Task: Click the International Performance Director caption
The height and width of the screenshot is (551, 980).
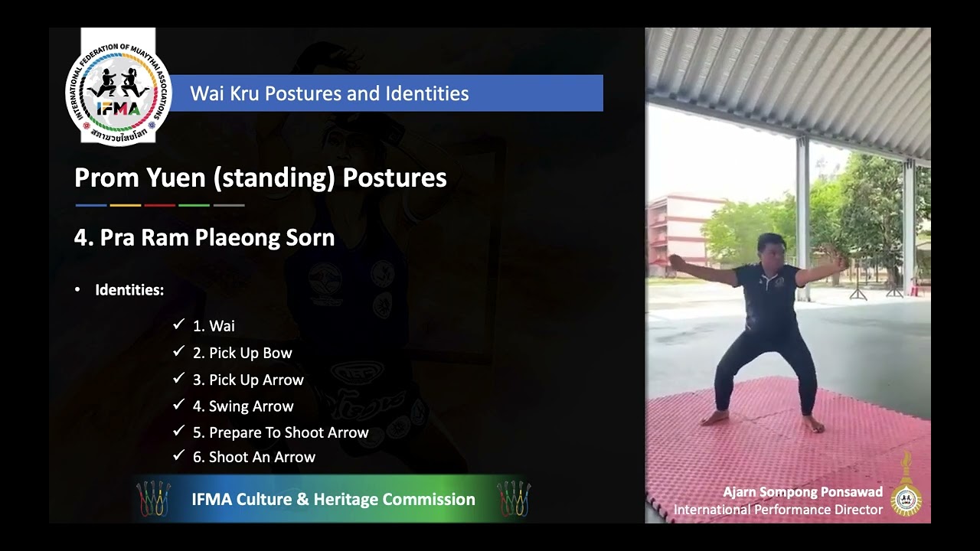Action: click(778, 510)
